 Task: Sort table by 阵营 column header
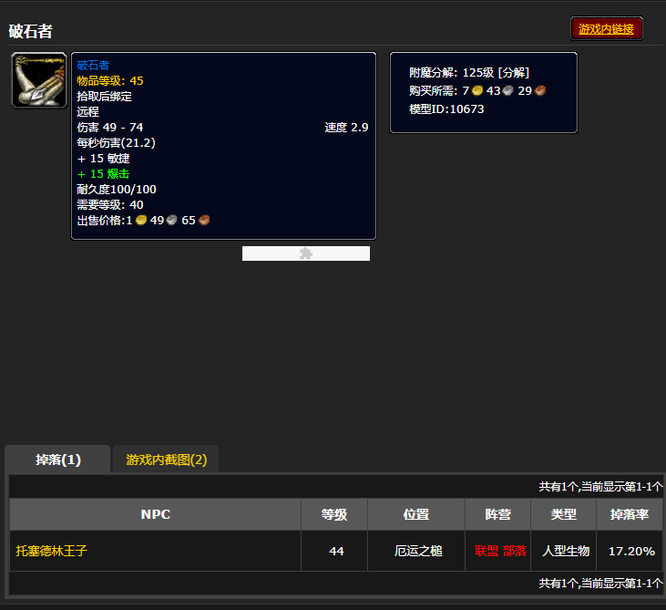point(498,514)
